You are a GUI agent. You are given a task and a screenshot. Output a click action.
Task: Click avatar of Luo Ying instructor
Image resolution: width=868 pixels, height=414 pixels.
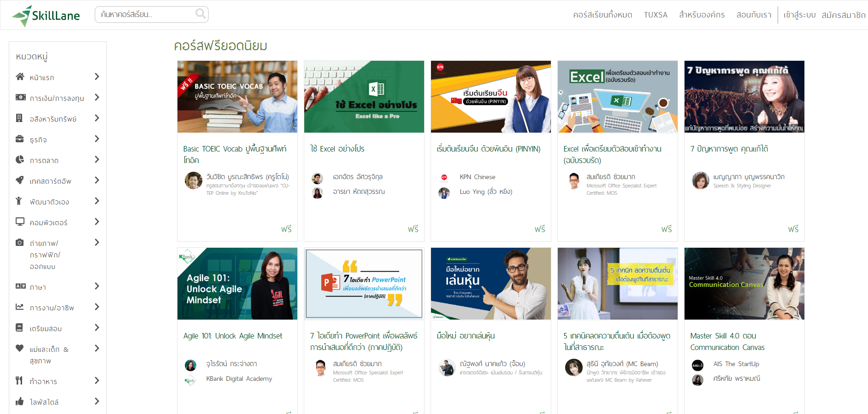coord(444,193)
